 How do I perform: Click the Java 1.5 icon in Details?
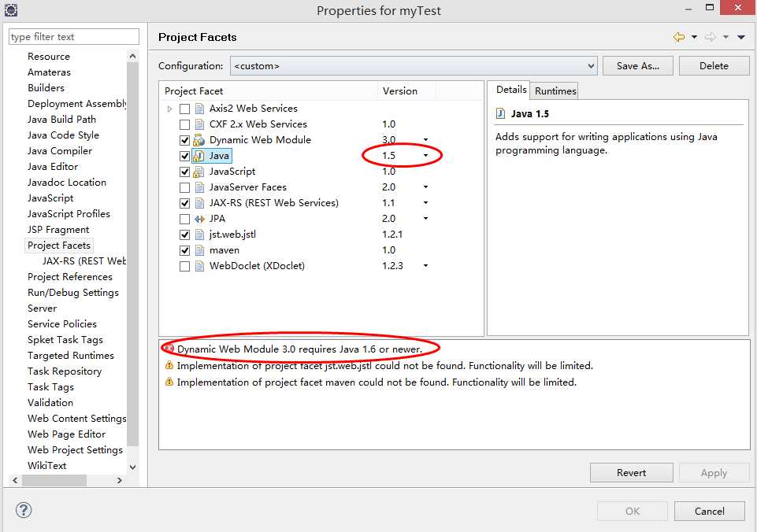(x=501, y=114)
